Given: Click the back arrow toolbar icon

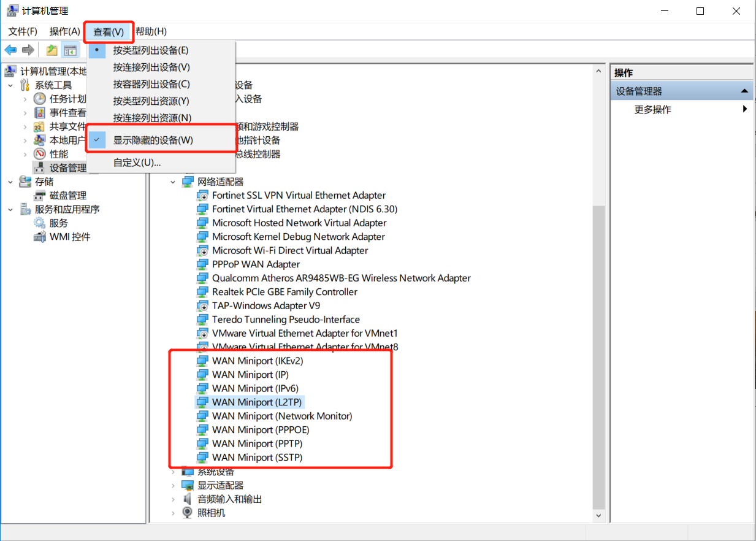Looking at the screenshot, I should tap(10, 50).
